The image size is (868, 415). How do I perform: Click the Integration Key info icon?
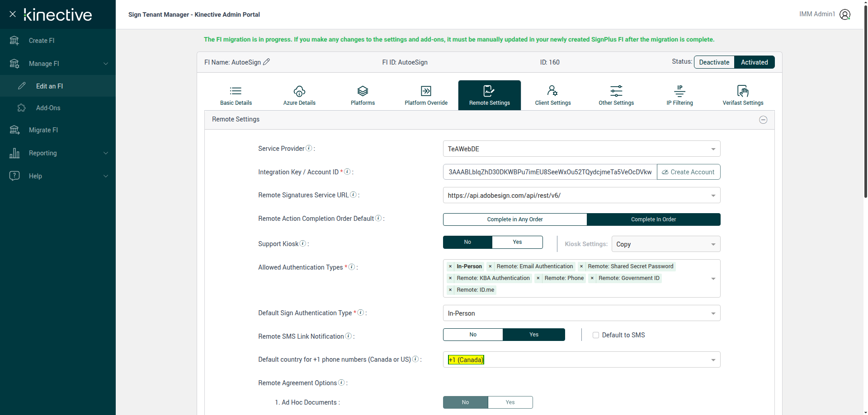click(347, 172)
